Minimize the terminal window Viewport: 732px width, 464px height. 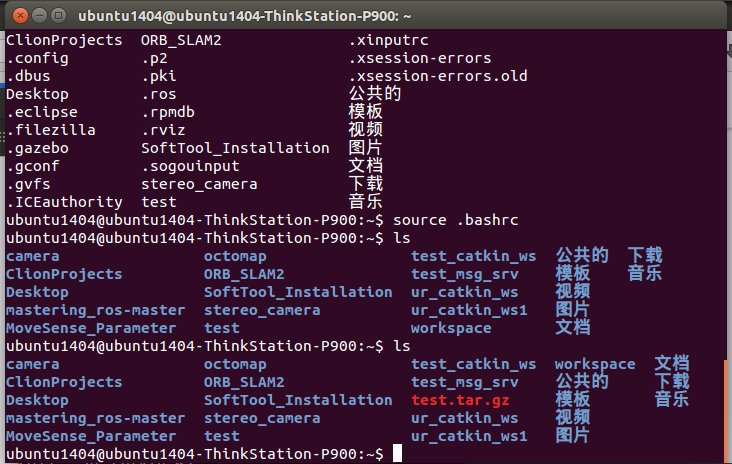(39, 16)
